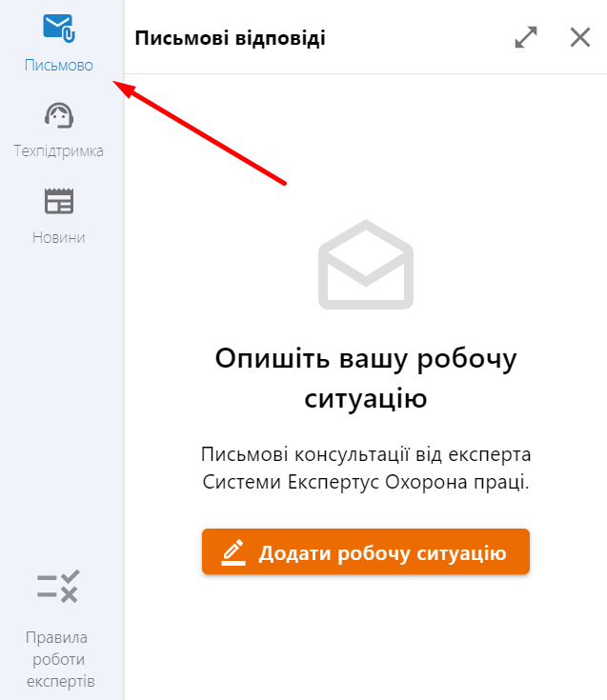Open the Правила роботи експертів label
Image resolution: width=607 pixels, height=700 pixels.
(58, 659)
